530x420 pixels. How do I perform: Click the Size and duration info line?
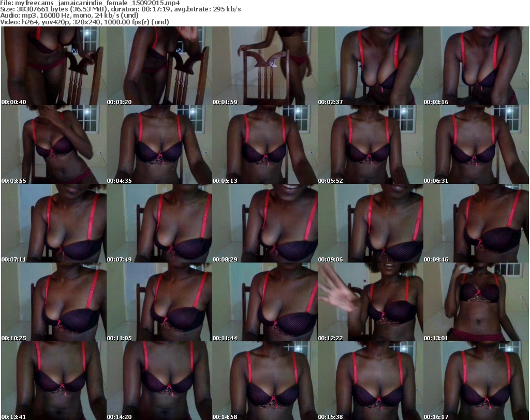click(x=120, y=9)
